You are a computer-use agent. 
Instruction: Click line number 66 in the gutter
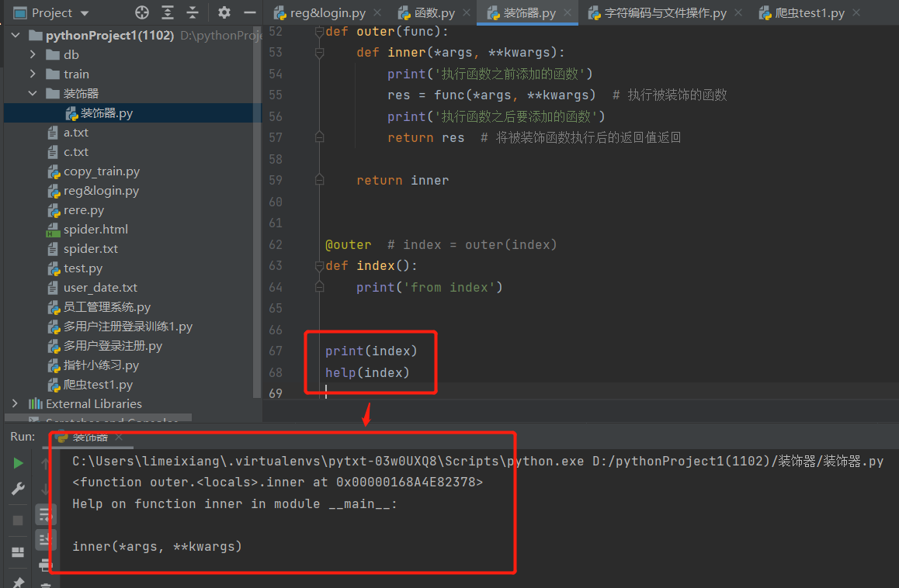[x=276, y=330]
